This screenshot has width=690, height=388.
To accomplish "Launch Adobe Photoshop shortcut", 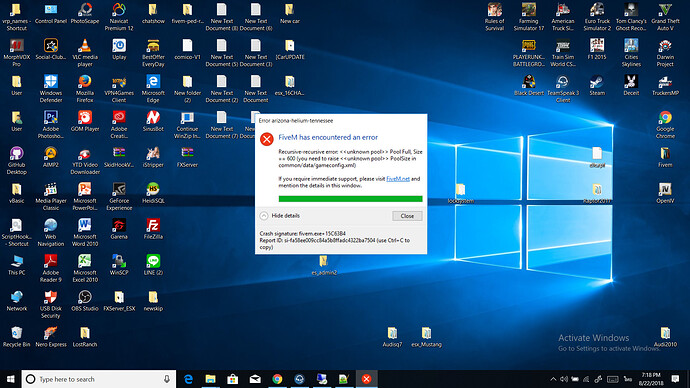I will click(x=51, y=125).
